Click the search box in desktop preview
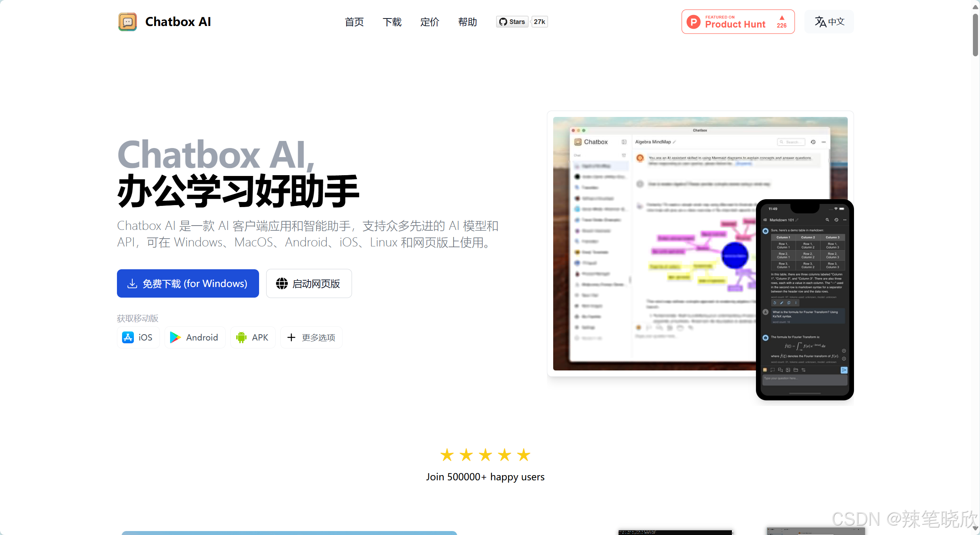980x535 pixels. click(x=791, y=142)
